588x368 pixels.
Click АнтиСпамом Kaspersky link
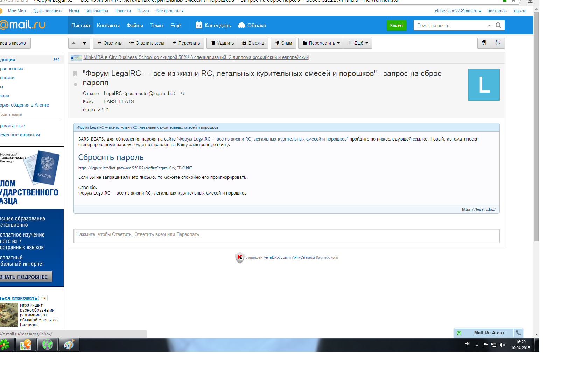click(x=303, y=258)
